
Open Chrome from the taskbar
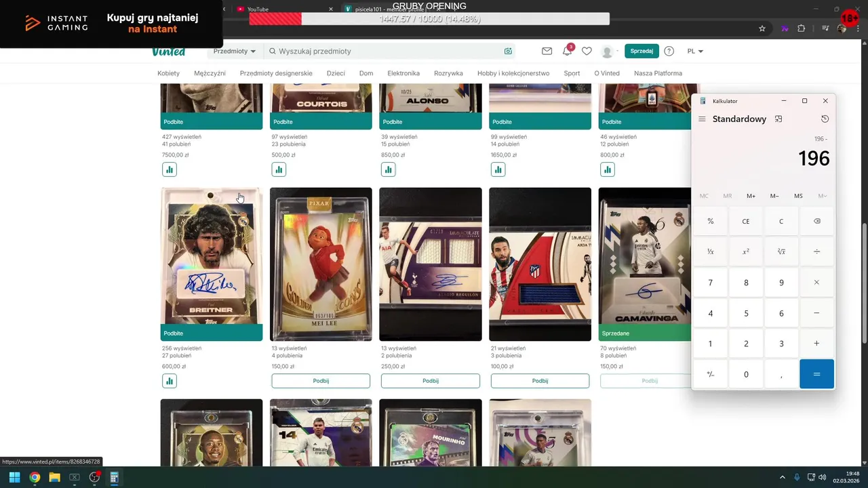click(35, 477)
